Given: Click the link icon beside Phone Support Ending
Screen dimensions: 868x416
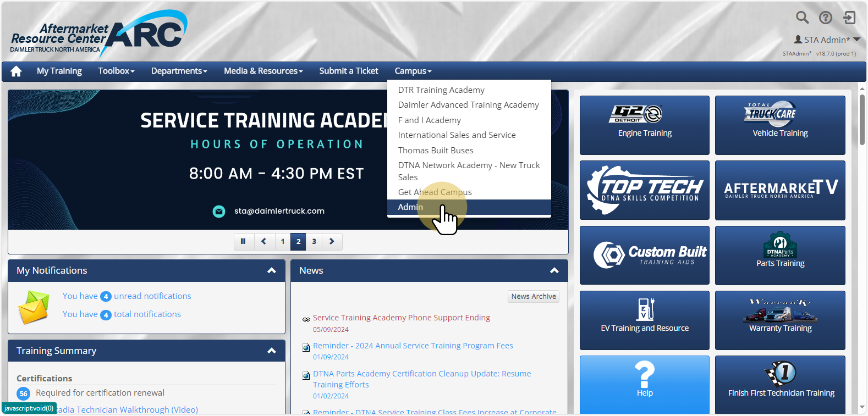Looking at the screenshot, I should [306, 319].
